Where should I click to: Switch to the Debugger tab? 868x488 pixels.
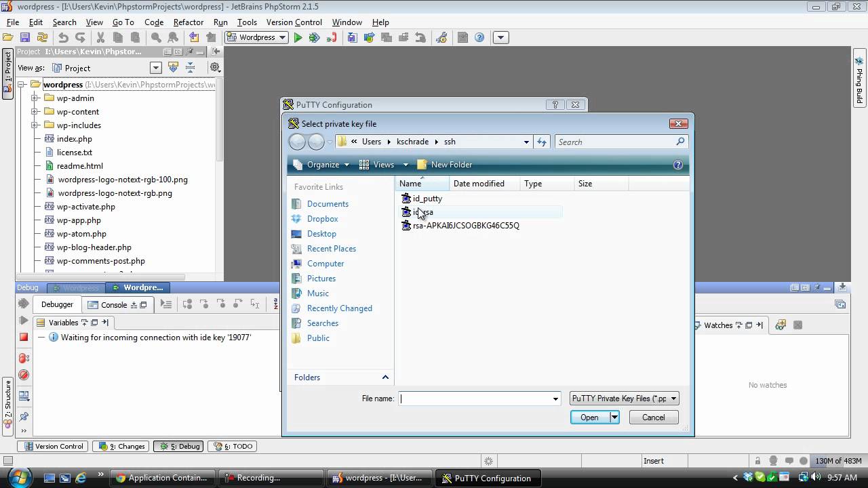[x=57, y=305]
